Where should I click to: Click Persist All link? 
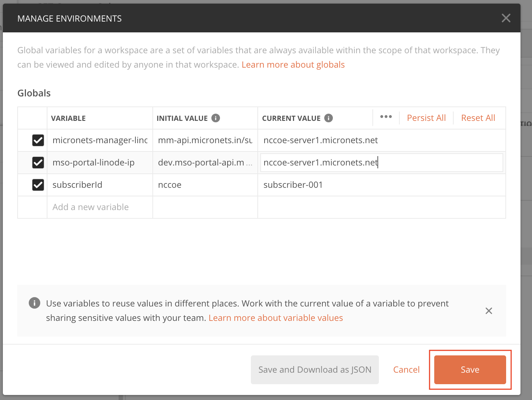click(x=426, y=118)
